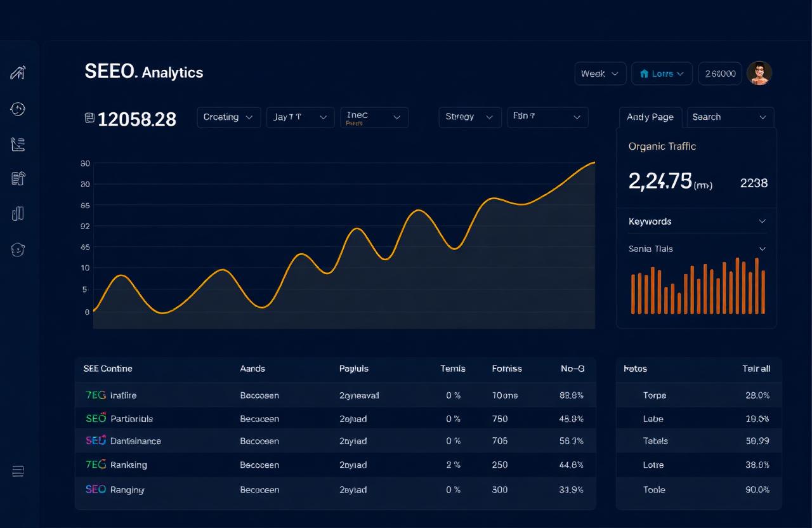Click the 88.8% value in Inatfiire row
The width and height of the screenshot is (812, 528).
pyautogui.click(x=572, y=395)
